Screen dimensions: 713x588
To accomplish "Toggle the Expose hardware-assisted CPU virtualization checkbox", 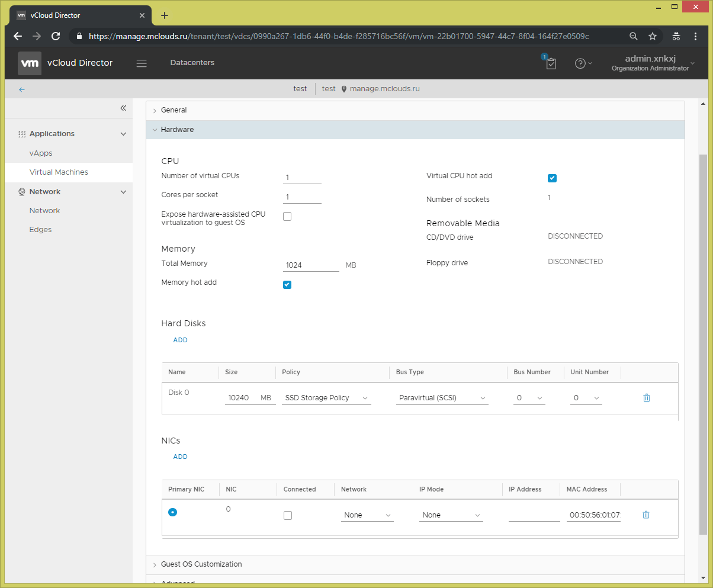I will [287, 216].
